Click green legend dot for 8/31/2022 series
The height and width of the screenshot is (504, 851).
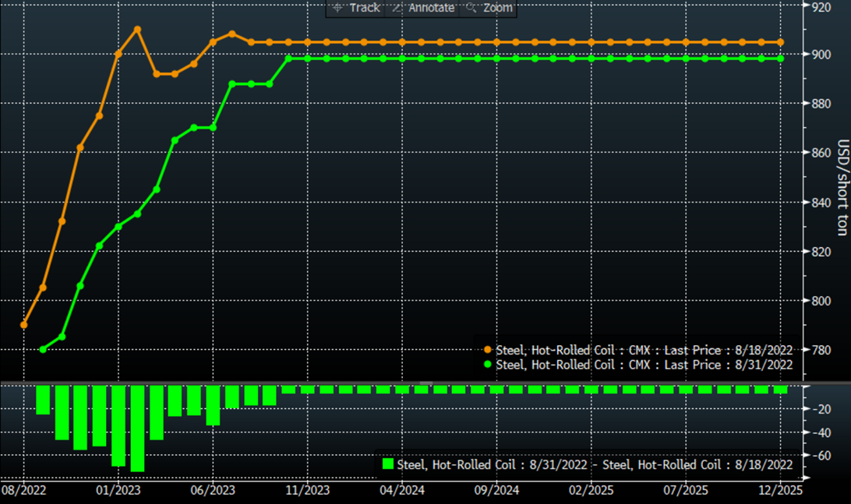click(x=488, y=364)
